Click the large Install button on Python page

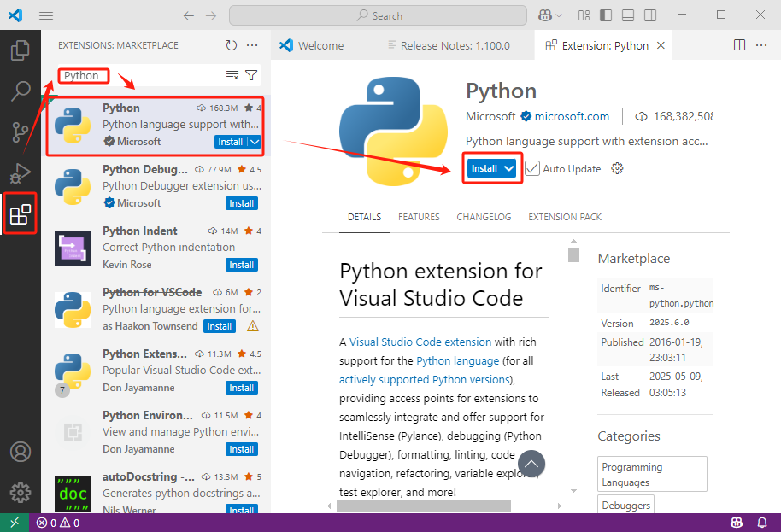pos(484,169)
